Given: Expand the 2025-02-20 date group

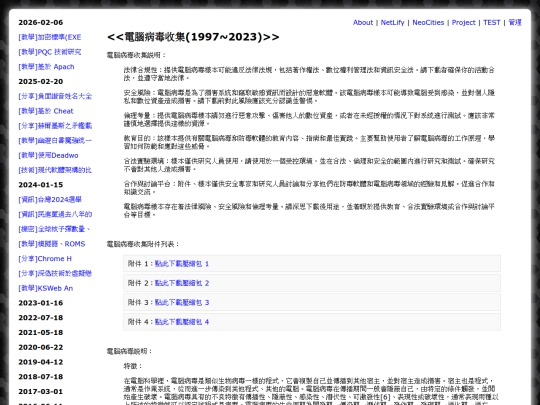Looking at the screenshot, I should coord(41,82).
